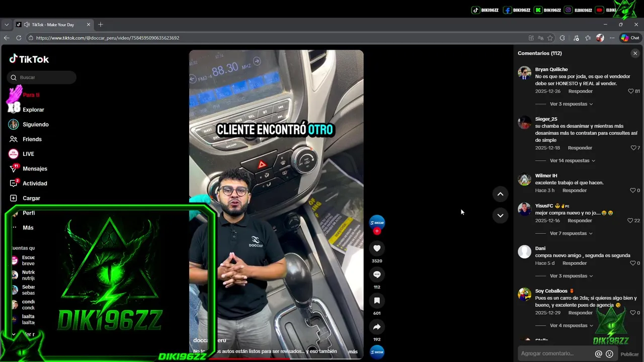Insert a mention with the @ icon

pos(598,354)
